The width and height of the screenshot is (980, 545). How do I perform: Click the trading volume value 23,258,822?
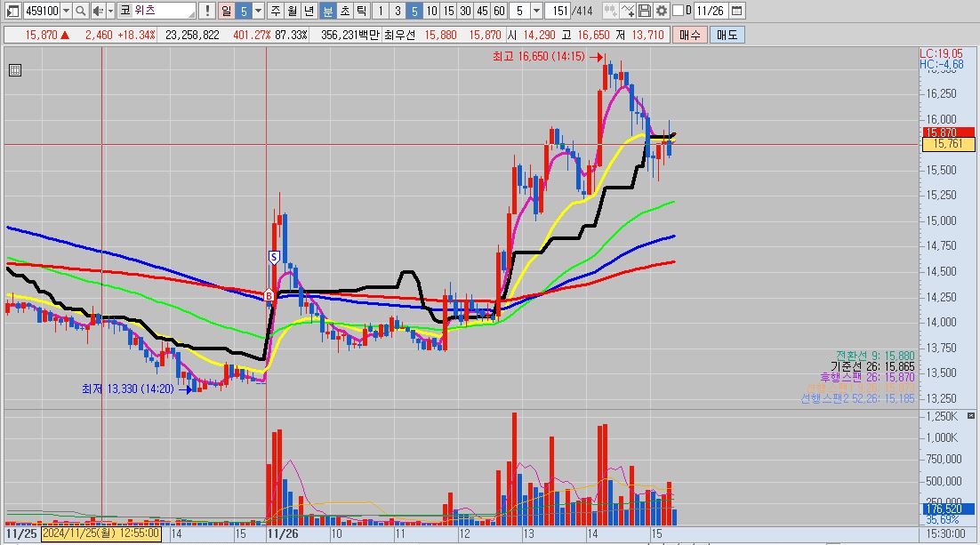pyautogui.click(x=192, y=35)
